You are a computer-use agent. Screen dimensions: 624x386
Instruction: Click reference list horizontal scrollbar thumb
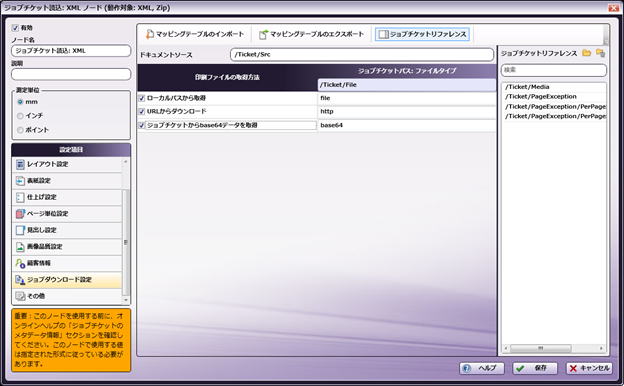540,348
